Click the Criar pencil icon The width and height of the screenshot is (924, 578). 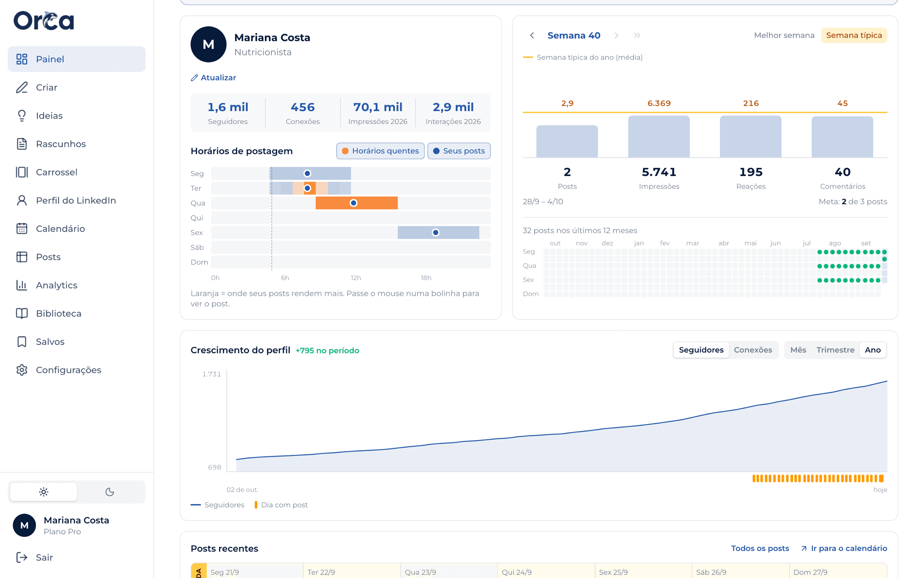coord(22,87)
